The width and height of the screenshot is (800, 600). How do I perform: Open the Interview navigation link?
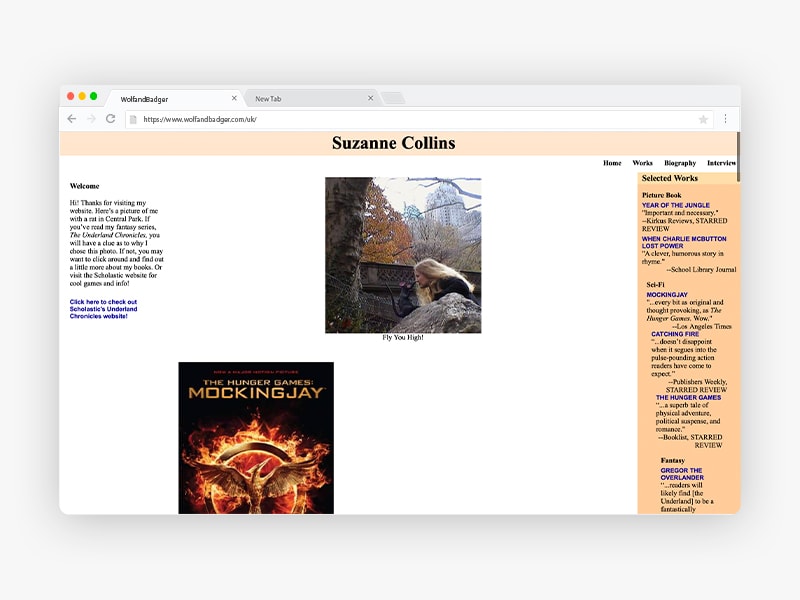(x=721, y=163)
